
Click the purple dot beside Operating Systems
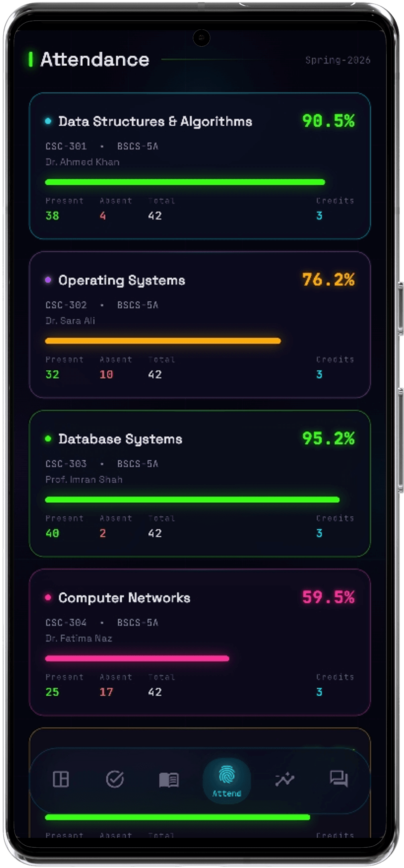(x=48, y=280)
